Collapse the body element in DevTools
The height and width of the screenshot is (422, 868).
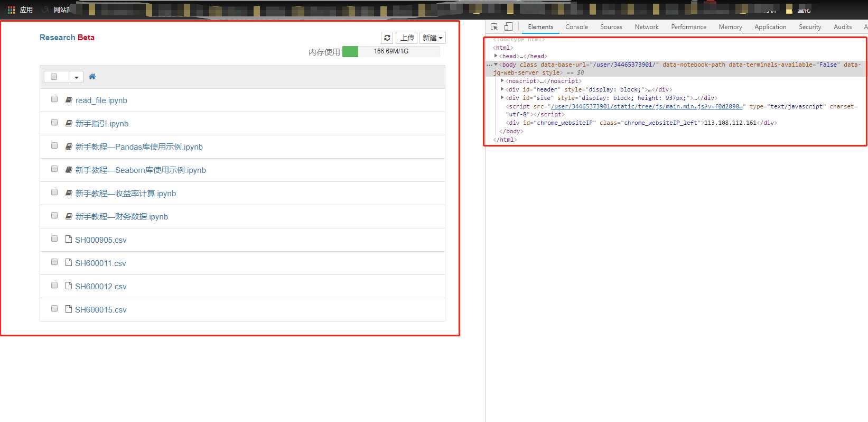[496, 65]
